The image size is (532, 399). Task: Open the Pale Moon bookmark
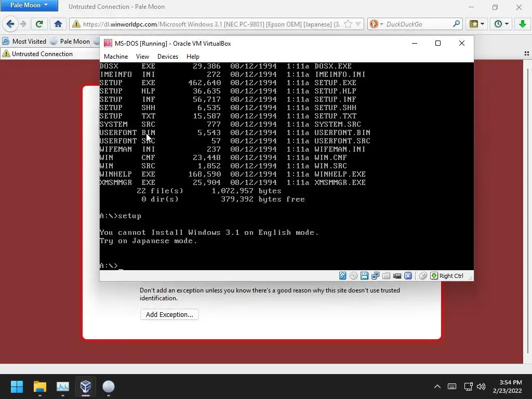(x=70, y=42)
